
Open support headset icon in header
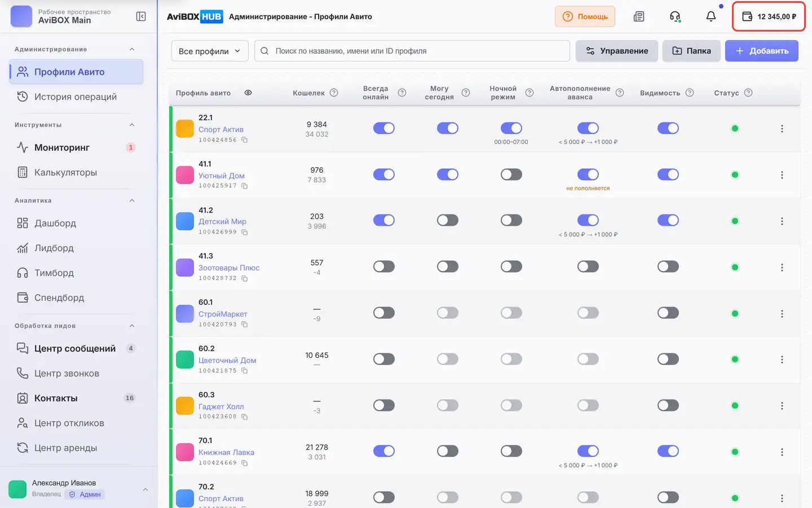click(x=675, y=16)
